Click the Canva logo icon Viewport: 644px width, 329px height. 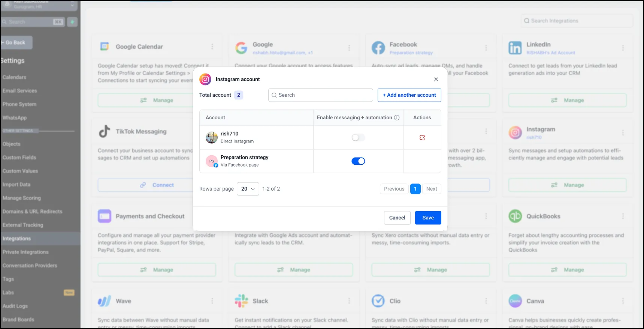coord(515,301)
